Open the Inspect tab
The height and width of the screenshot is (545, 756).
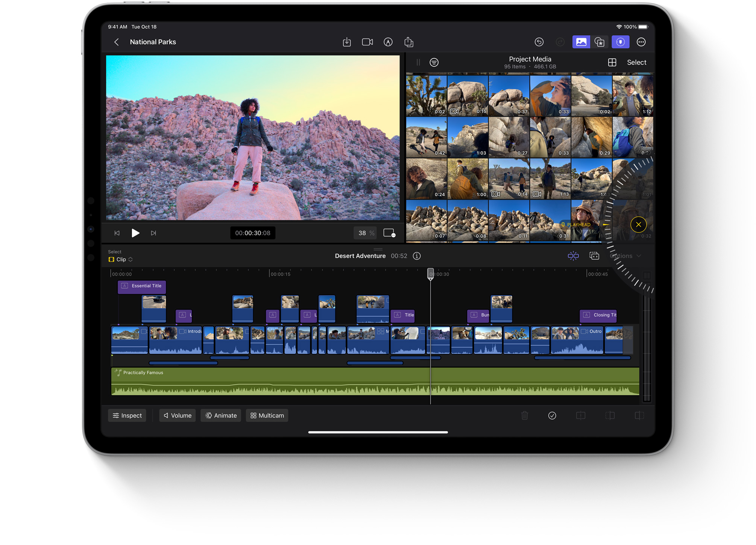[127, 415]
